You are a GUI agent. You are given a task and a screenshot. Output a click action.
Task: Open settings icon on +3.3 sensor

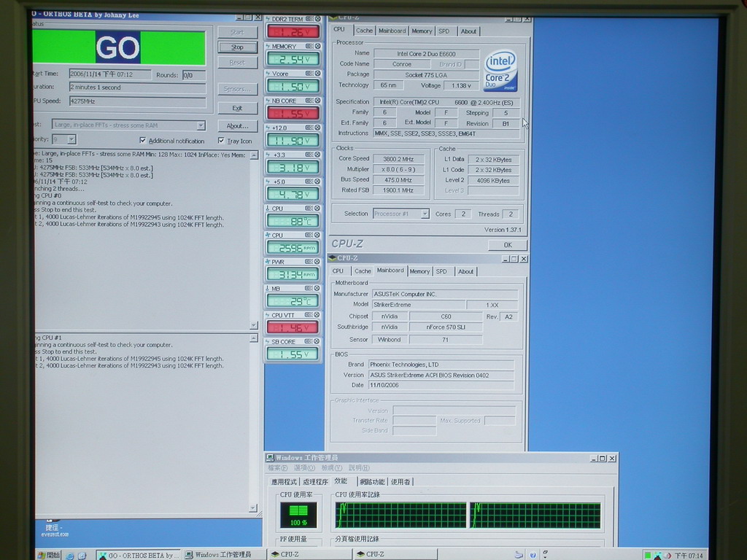309,155
